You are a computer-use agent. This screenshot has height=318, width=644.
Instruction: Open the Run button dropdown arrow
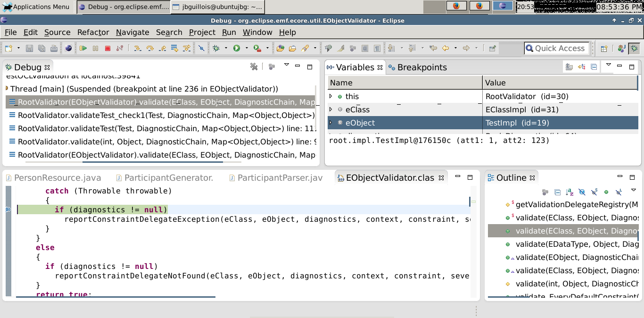click(246, 48)
